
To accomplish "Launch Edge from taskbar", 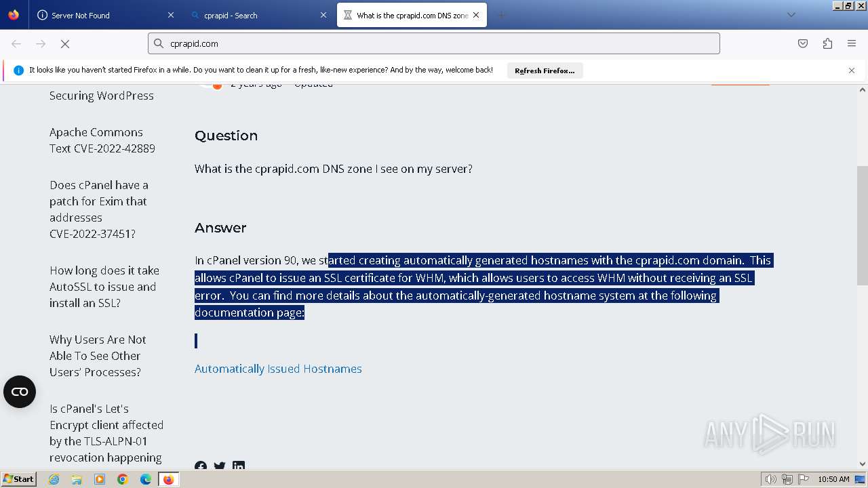I will [x=146, y=479].
